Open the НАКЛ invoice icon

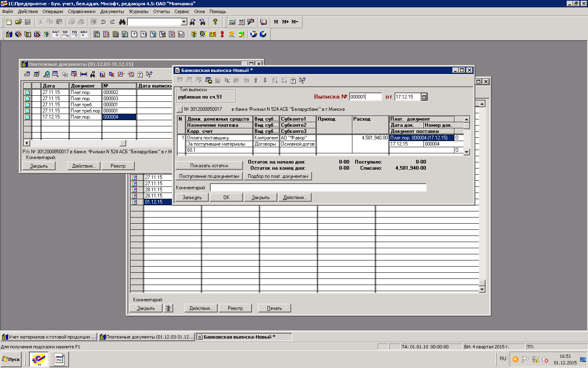tap(84, 34)
